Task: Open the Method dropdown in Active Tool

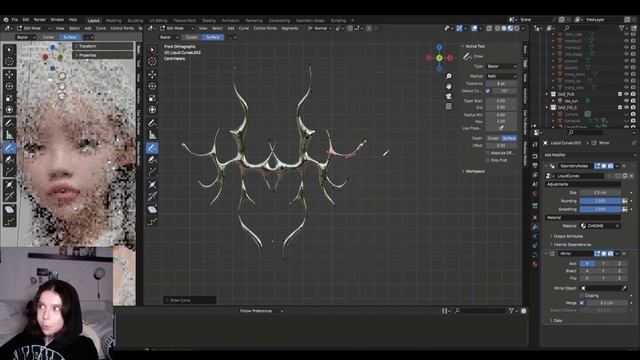Action: point(501,76)
